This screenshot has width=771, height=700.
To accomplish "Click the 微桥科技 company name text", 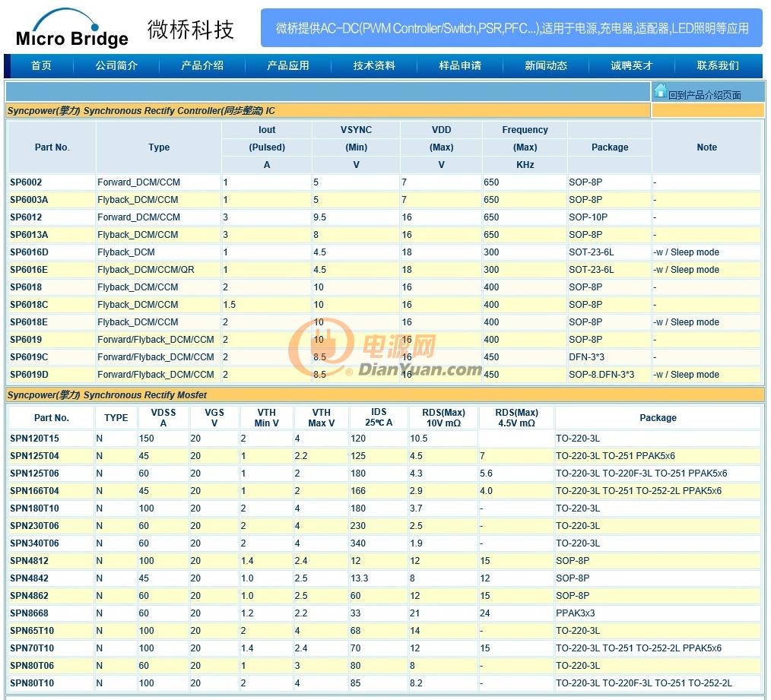I will point(191,30).
